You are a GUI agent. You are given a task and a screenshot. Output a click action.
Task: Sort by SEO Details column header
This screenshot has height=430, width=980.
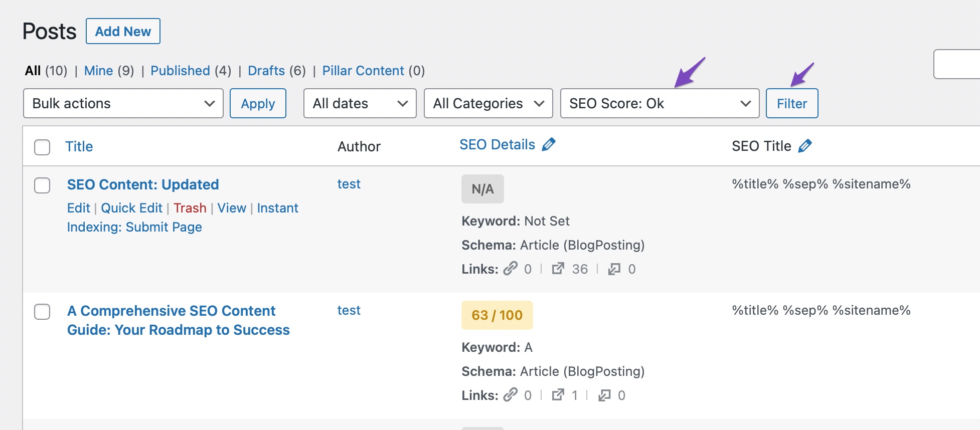[497, 144]
